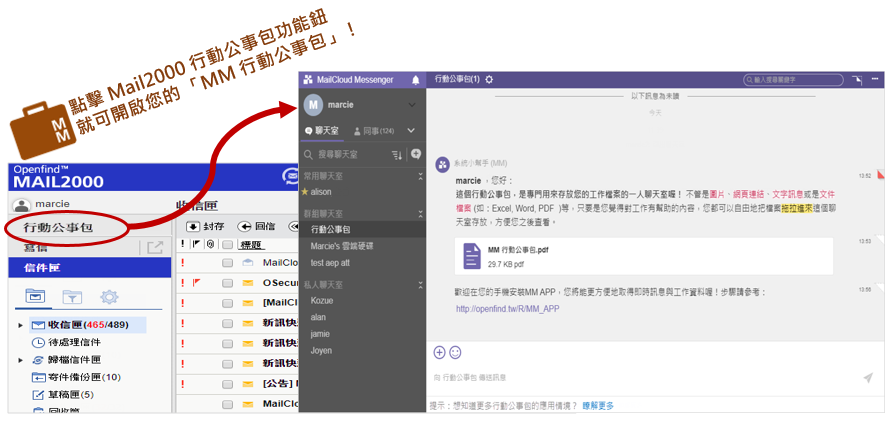Click the chat room sort icon
Viewport: 895px width, 424px height.
[x=397, y=155]
